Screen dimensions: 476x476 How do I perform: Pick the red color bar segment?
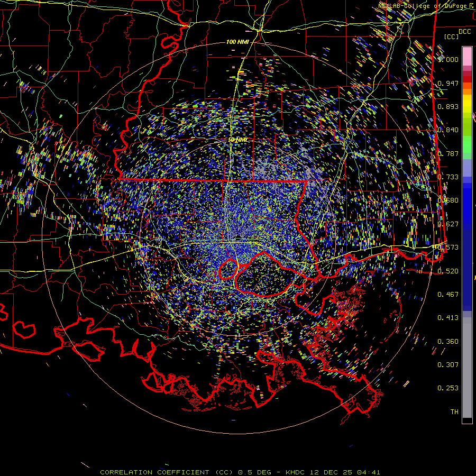pos(467,79)
